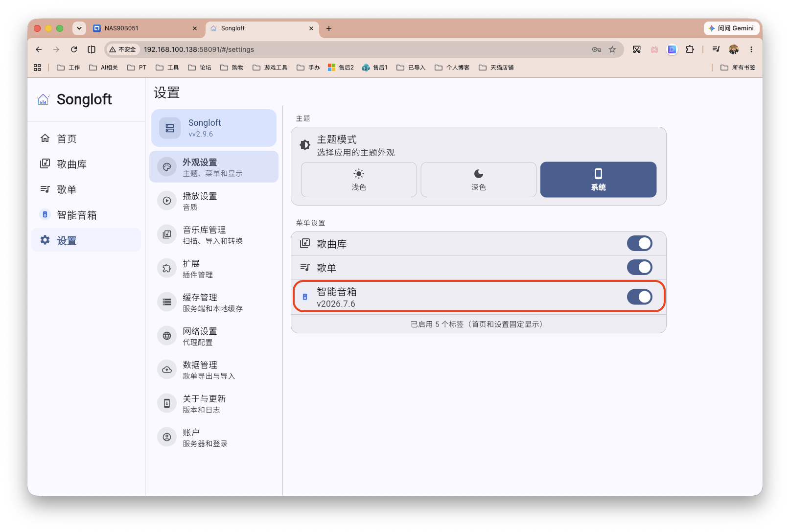Open 扩展 plugin management section
790x532 pixels.
214,268
